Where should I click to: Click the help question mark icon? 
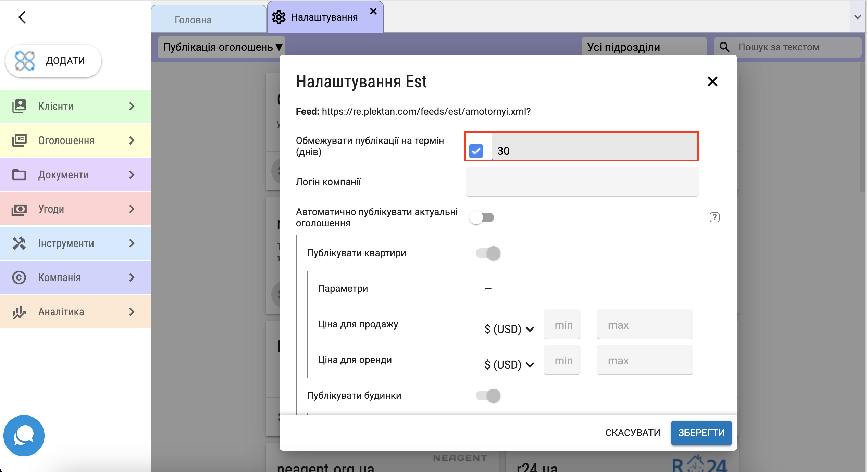(714, 218)
